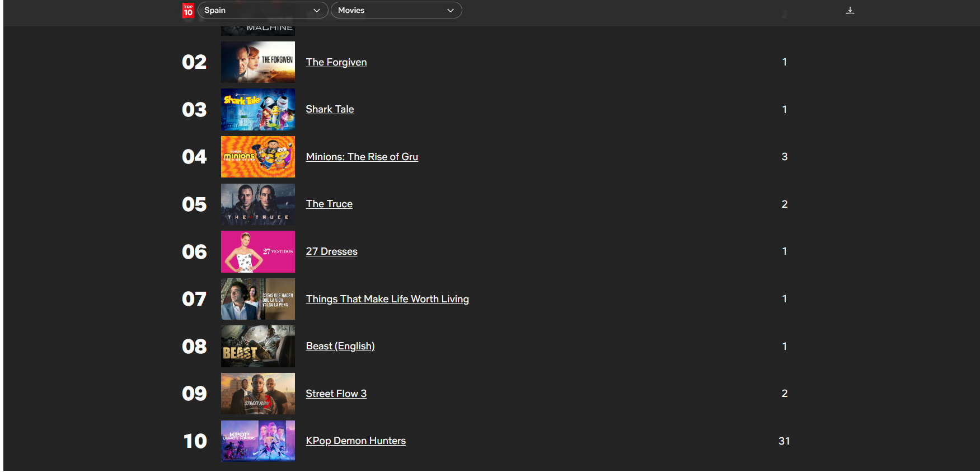980x472 pixels.
Task: Click the Netflix Top 10 logo icon
Action: 188,11
